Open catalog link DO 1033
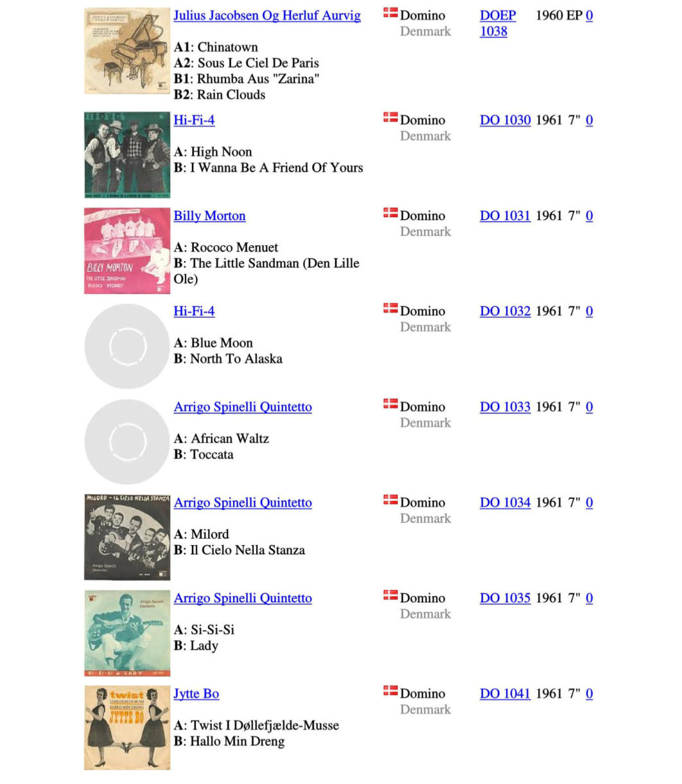 pyautogui.click(x=505, y=407)
